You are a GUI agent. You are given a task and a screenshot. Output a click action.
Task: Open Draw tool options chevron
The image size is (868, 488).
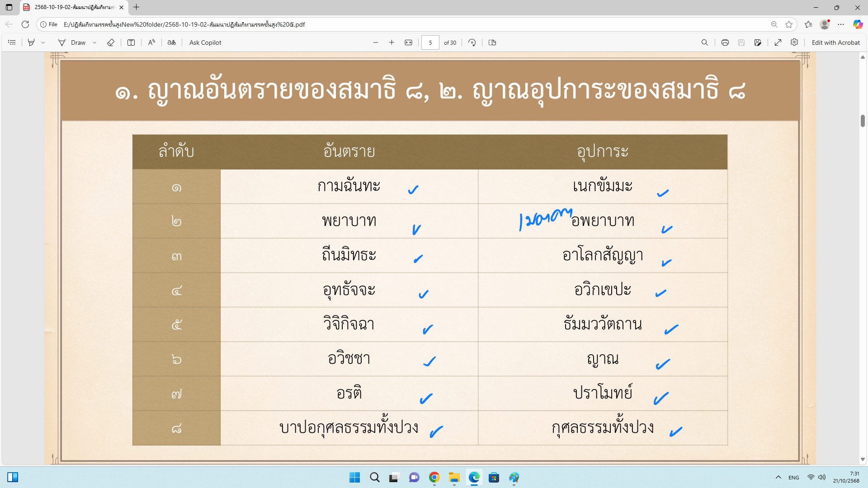click(94, 42)
